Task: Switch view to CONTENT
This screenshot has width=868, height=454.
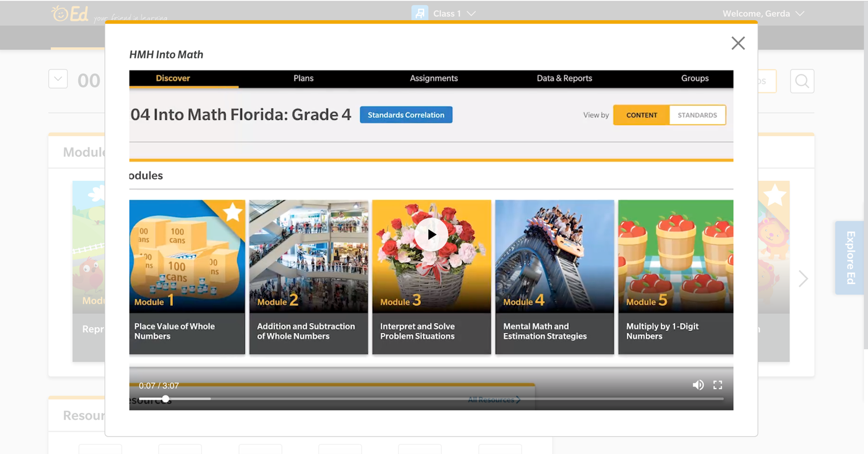Action: [x=641, y=115]
